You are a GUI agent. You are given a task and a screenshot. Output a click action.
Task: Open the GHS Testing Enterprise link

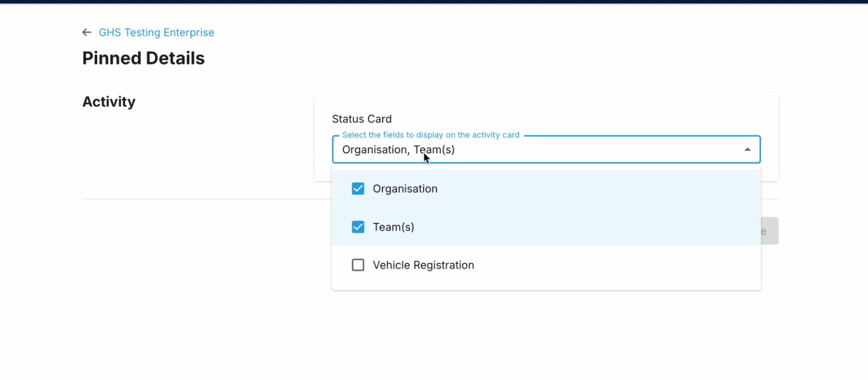[x=156, y=32]
